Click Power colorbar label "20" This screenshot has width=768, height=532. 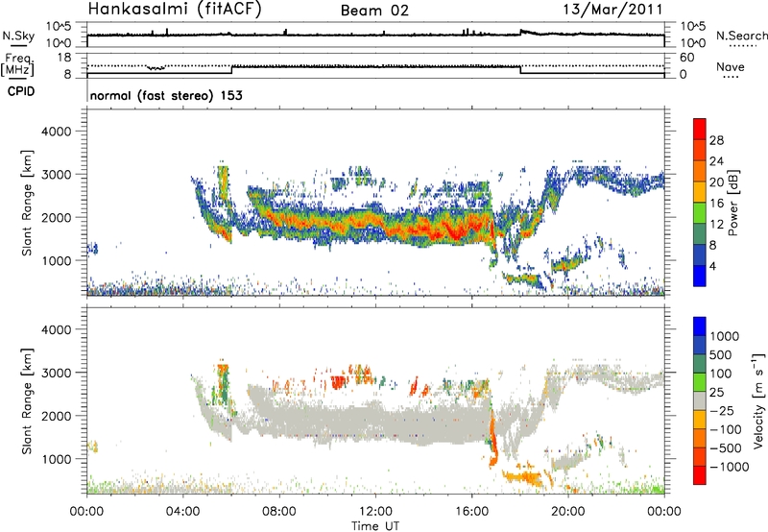tap(716, 182)
